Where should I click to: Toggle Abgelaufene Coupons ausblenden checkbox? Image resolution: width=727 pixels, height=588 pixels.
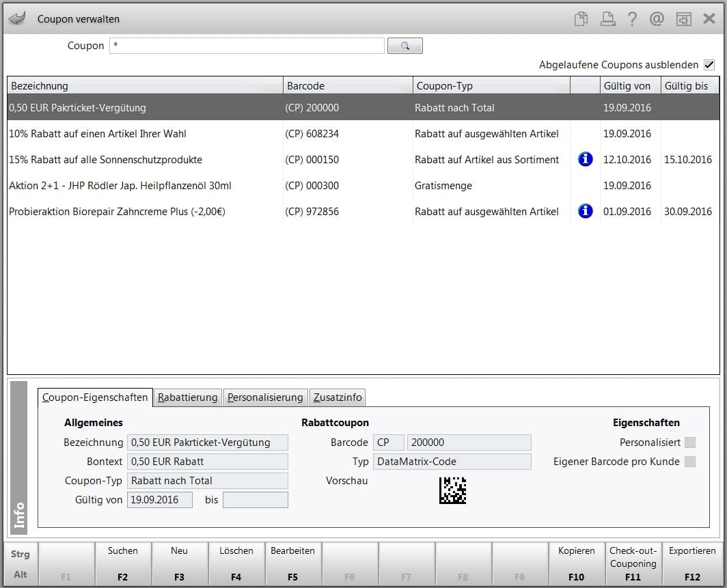tap(709, 65)
